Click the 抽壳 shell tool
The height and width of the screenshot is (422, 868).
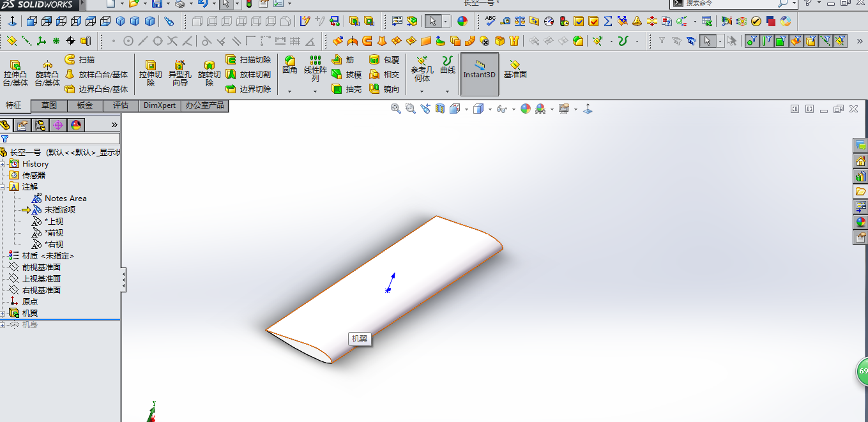(347, 89)
